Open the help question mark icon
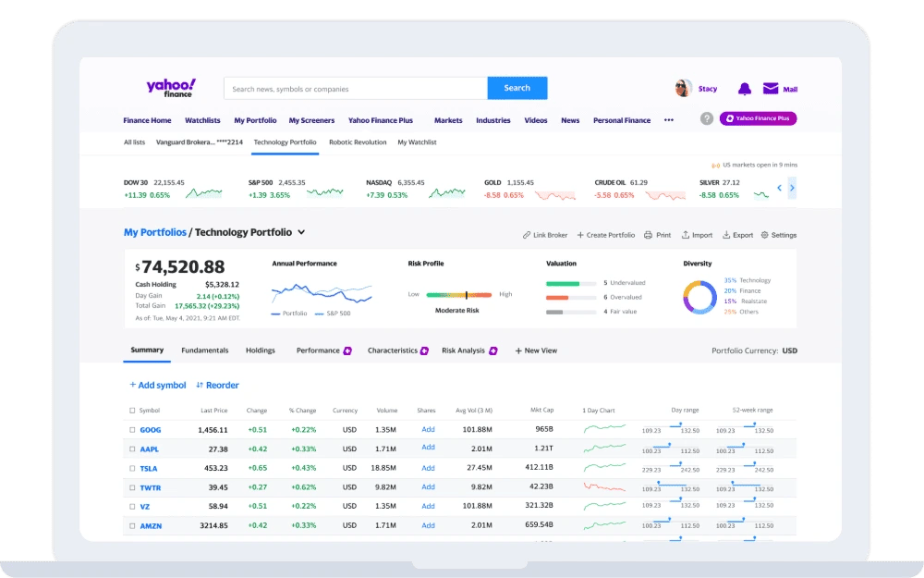Image resolution: width=924 pixels, height=578 pixels. [707, 118]
